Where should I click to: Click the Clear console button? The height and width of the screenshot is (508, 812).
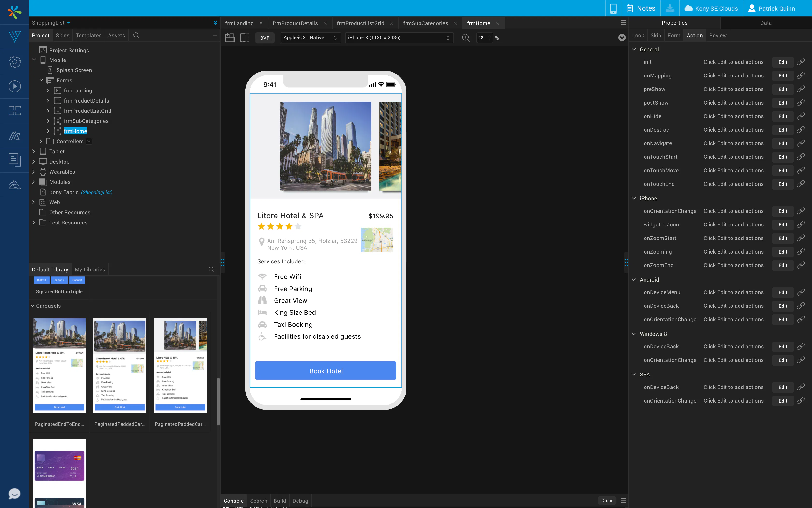[607, 500]
